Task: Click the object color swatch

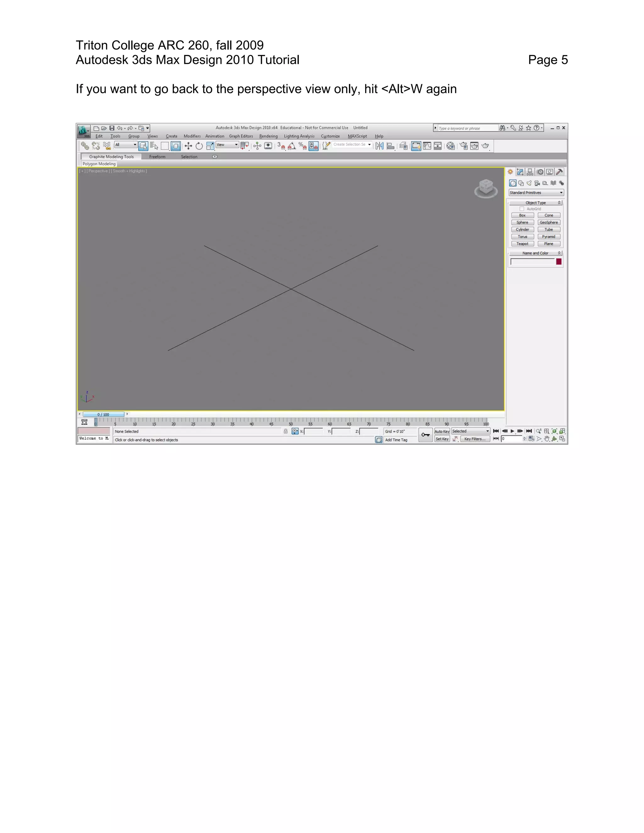Action: (x=559, y=262)
